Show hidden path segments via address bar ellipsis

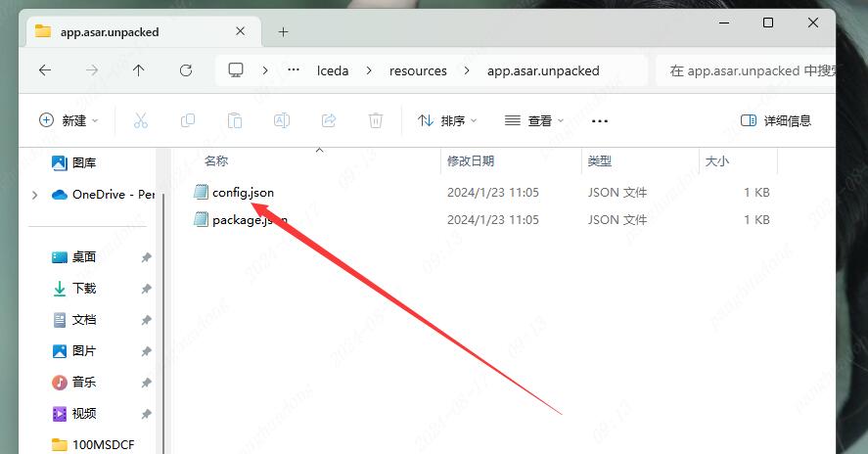(x=294, y=69)
